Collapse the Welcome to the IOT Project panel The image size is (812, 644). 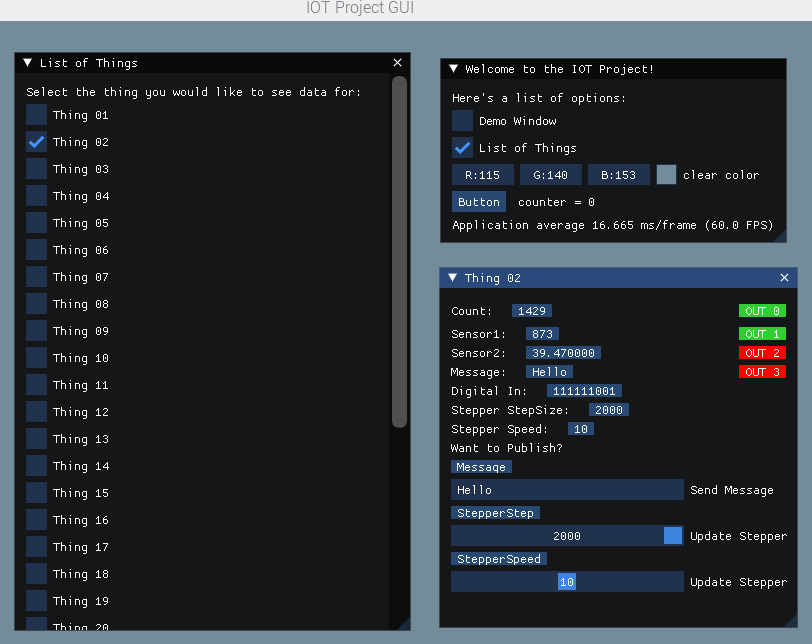point(453,69)
